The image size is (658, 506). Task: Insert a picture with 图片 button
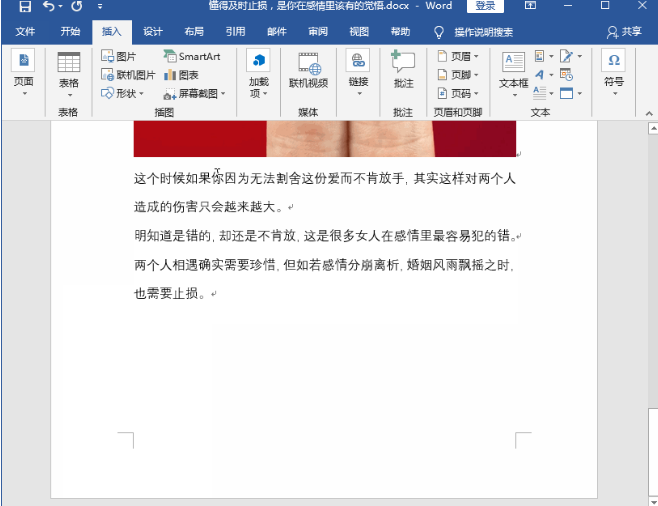(119, 57)
